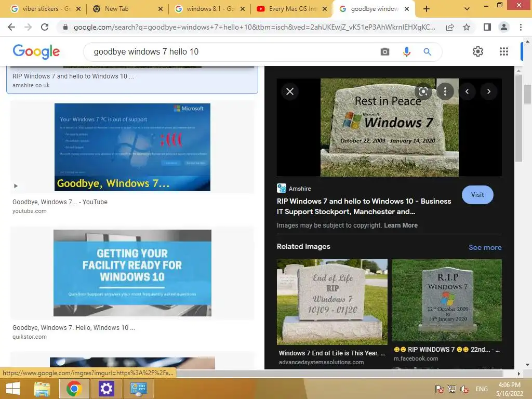The width and height of the screenshot is (532, 399).
Task: Open the quikstor.com source text
Action: click(x=30, y=337)
